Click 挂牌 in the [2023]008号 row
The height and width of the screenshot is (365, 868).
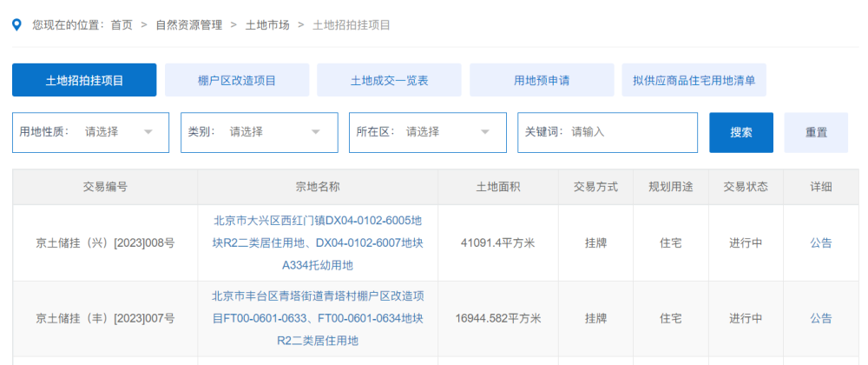[596, 242]
